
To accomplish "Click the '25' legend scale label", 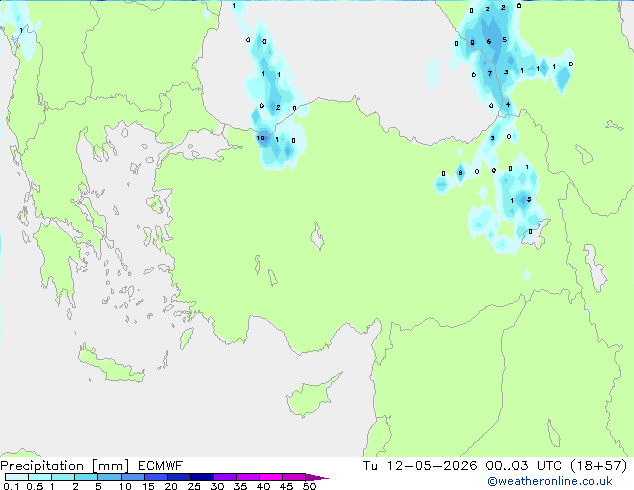I will click(x=194, y=486).
